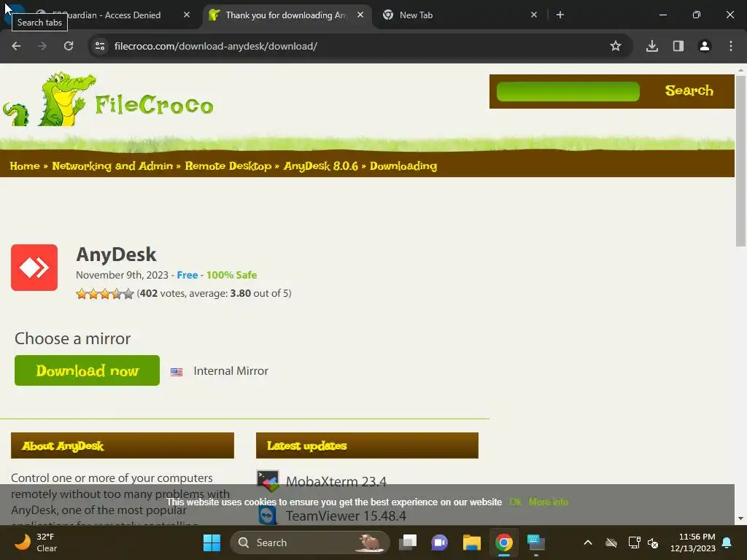Click the Download now button

pyautogui.click(x=88, y=370)
